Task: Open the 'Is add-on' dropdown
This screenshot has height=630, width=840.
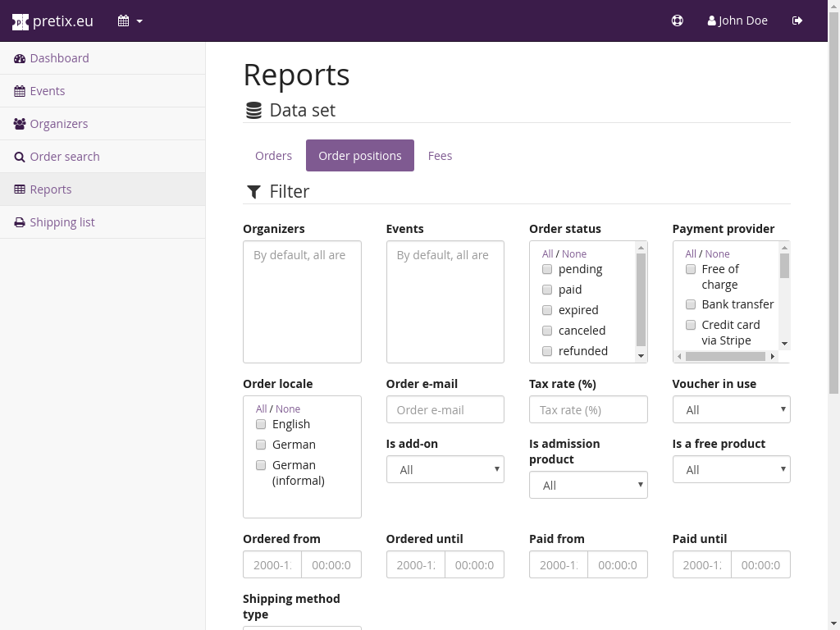Action: click(445, 469)
